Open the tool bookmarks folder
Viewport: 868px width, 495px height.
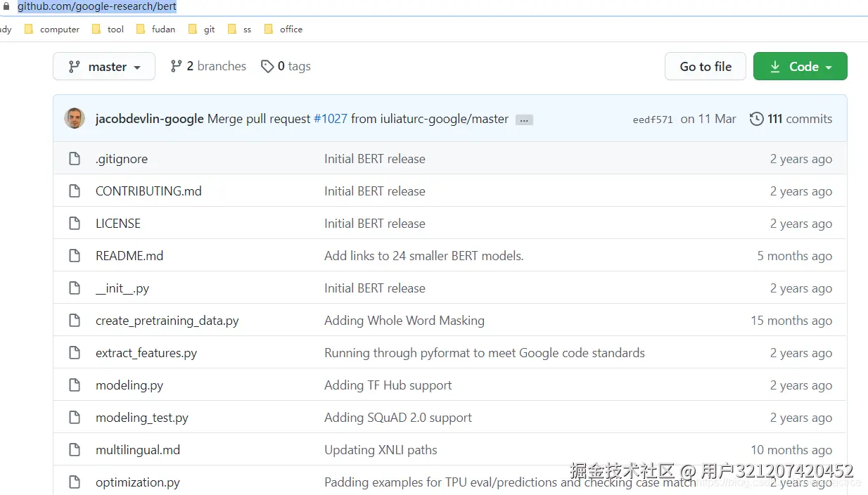click(x=108, y=30)
